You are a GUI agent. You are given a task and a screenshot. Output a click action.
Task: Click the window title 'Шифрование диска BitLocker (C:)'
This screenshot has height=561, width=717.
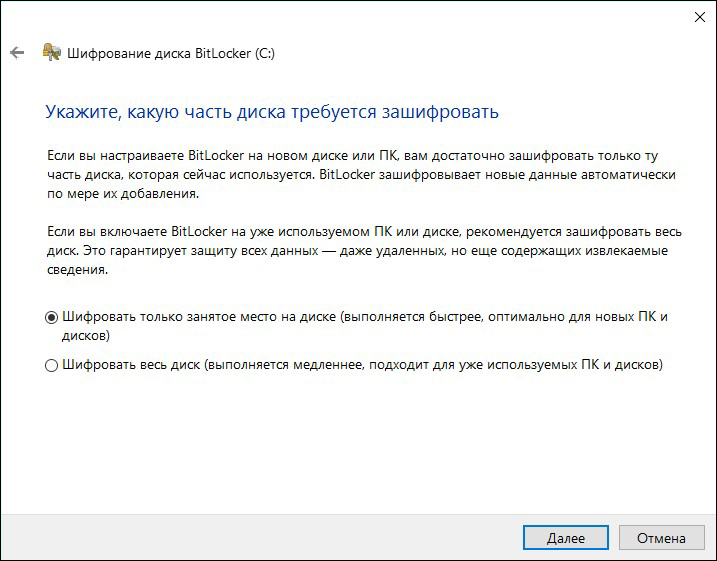171,53
